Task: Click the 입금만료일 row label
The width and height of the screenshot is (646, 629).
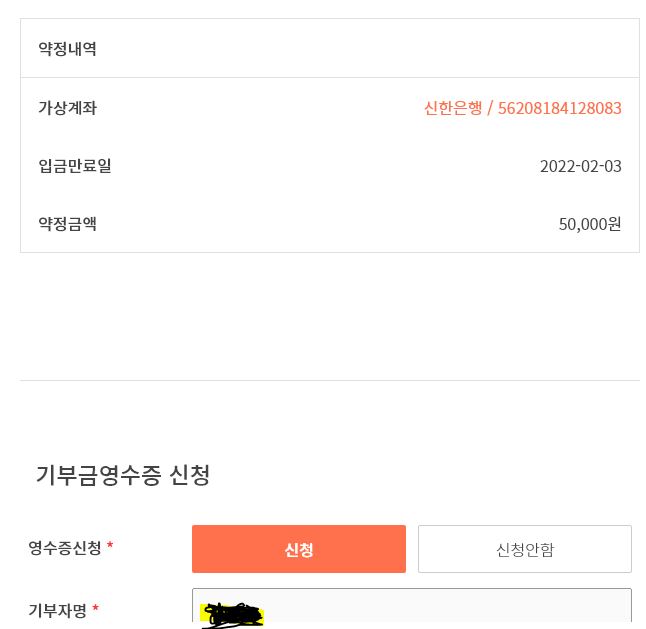Action: pyautogui.click(x=75, y=166)
